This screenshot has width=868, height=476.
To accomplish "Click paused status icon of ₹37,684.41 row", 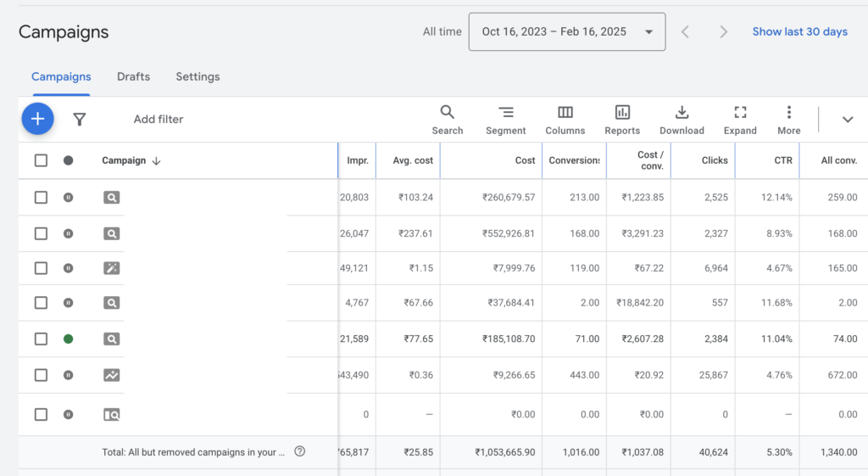I will click(x=68, y=303).
